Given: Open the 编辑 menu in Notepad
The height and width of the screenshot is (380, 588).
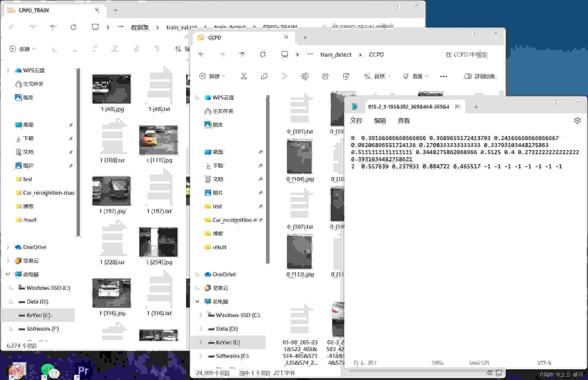Looking at the screenshot, I should [x=380, y=121].
